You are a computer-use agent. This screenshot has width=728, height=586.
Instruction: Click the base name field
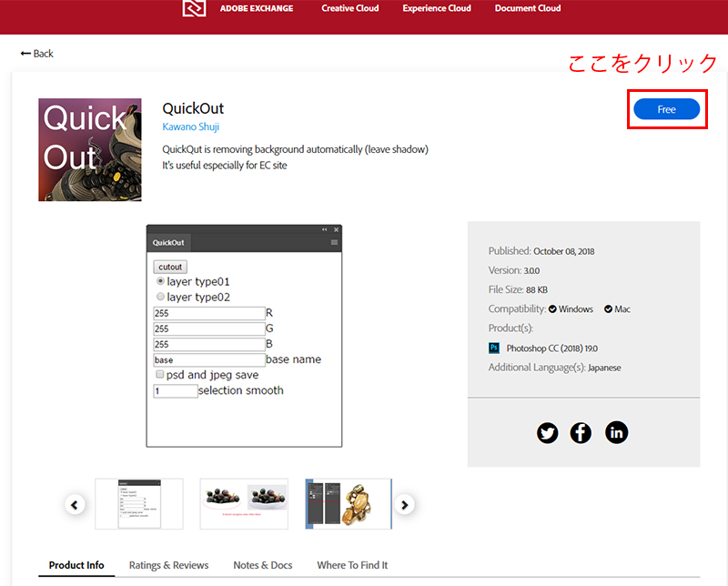click(209, 359)
